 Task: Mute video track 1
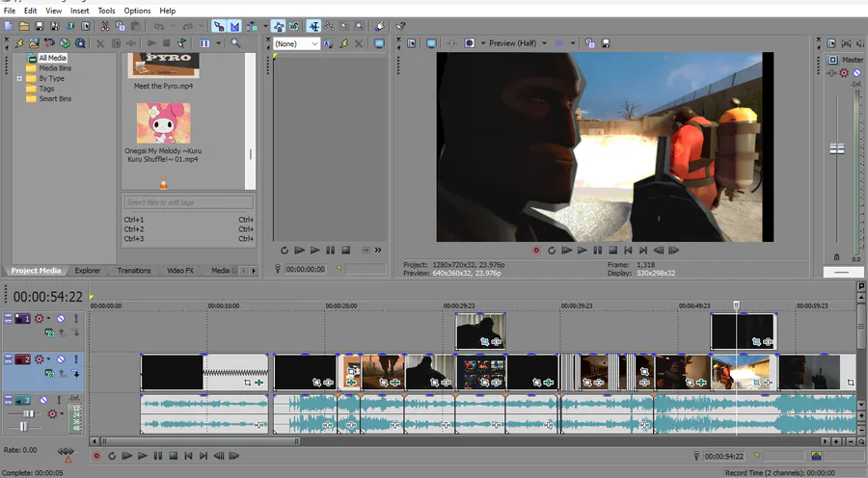[x=61, y=318]
